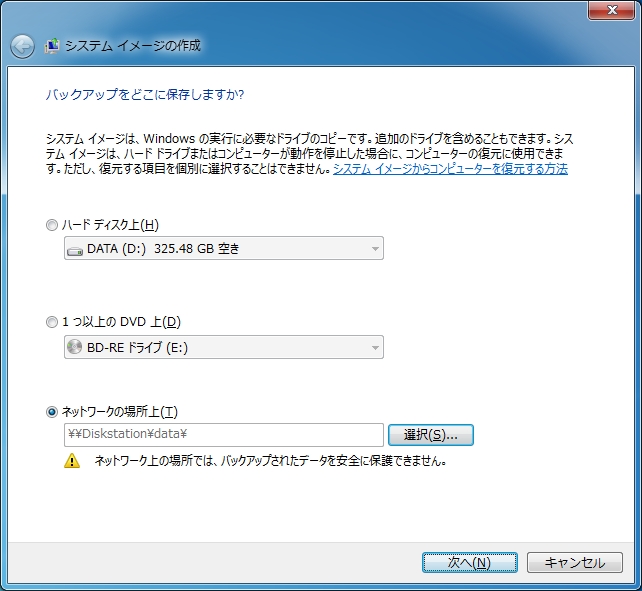Click the back arrow button

22,46
